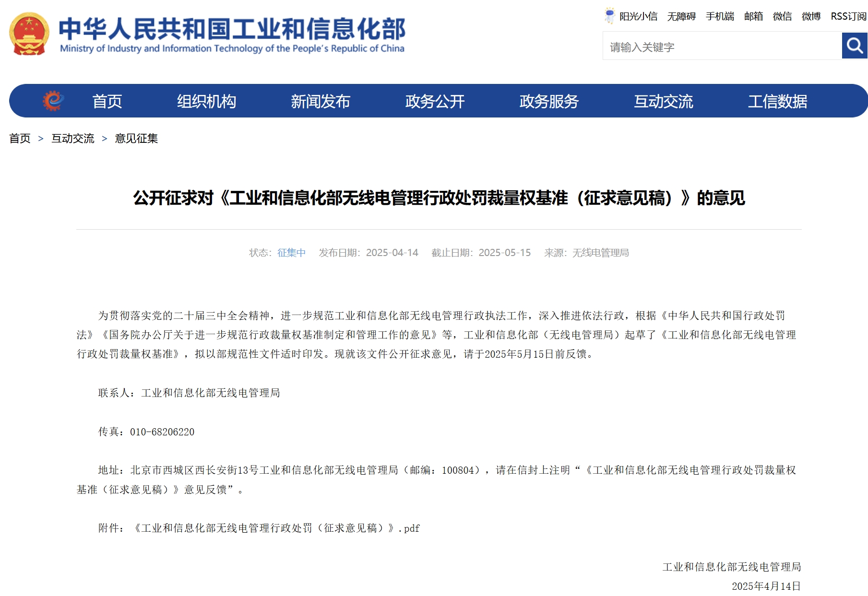Open the 互动交流 navigation menu
This screenshot has height=596, width=868.
(664, 101)
